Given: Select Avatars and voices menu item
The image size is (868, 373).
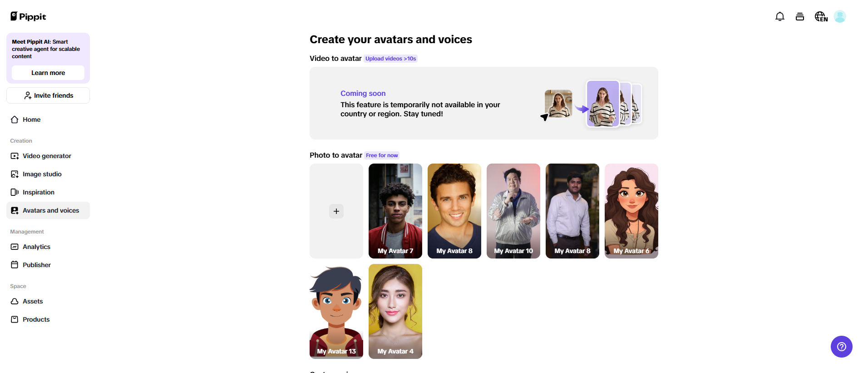Looking at the screenshot, I should (x=50, y=210).
